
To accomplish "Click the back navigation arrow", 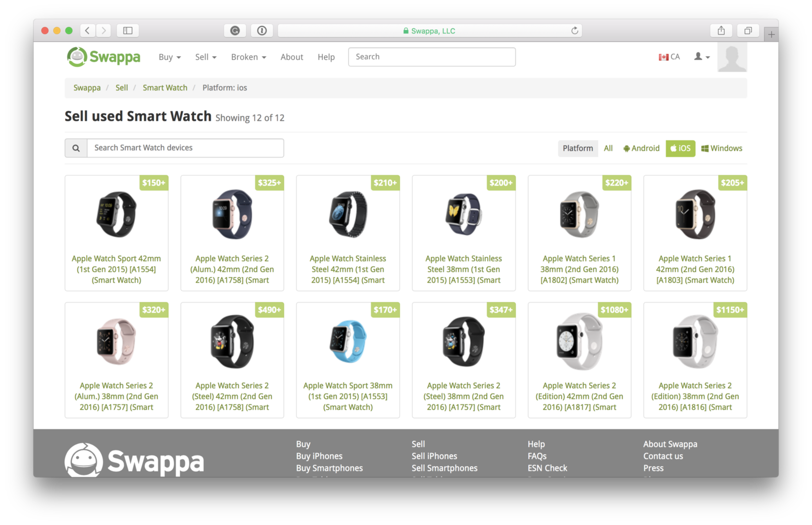I will (87, 30).
